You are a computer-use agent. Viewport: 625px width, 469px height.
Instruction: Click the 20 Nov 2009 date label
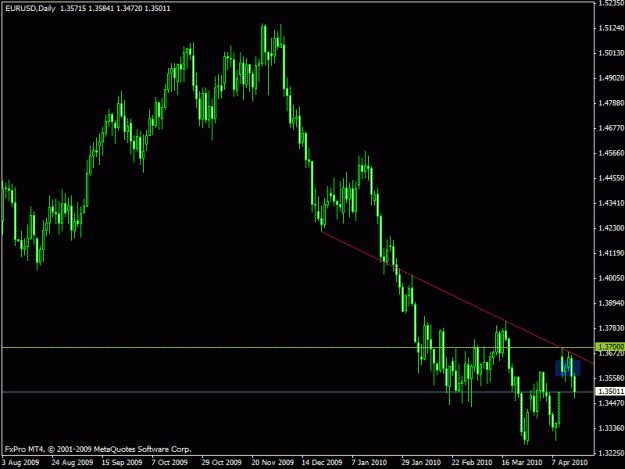[x=273, y=462]
